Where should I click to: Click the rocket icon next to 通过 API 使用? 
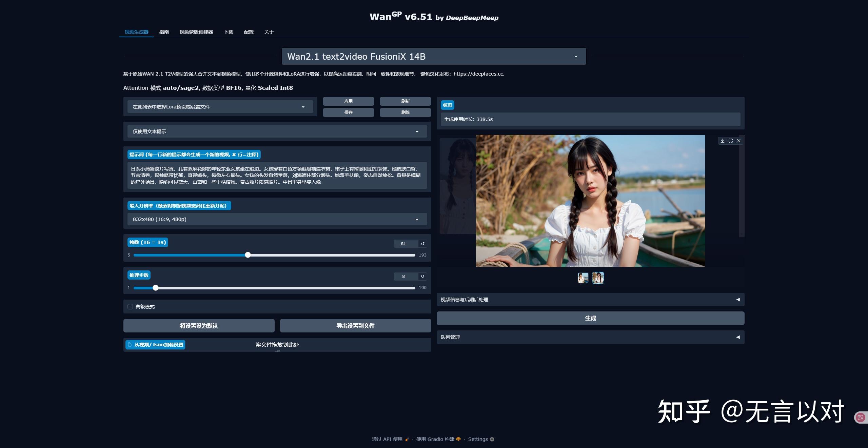pyautogui.click(x=407, y=439)
